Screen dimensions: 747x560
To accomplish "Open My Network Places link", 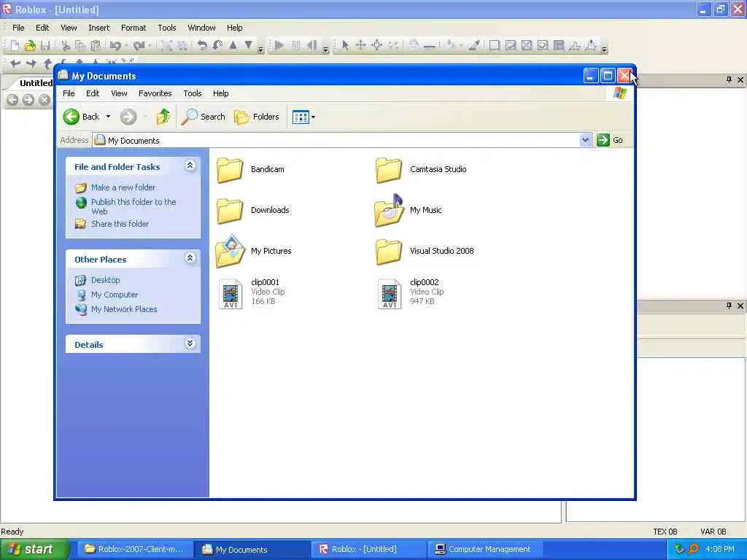I will (124, 309).
